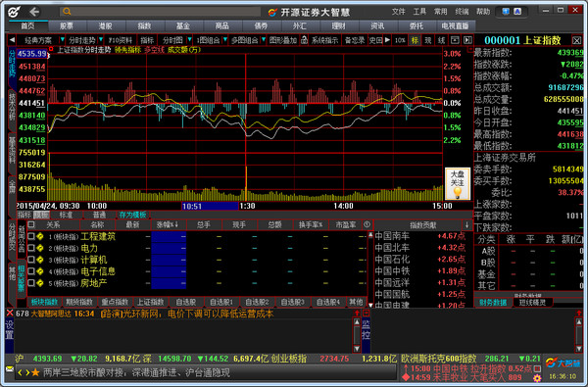Viewport: 588px width, 387px height.
Task: Click the favorite star icon in news ticker
Action: tap(35, 372)
